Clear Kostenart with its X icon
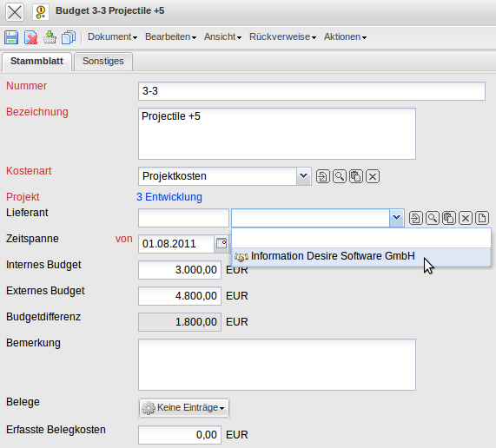496x448 pixels. click(x=373, y=176)
